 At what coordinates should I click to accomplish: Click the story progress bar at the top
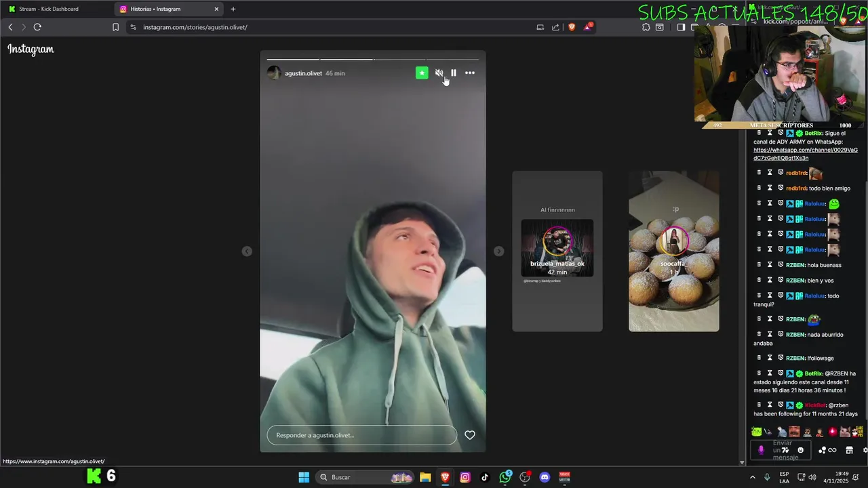(373, 60)
